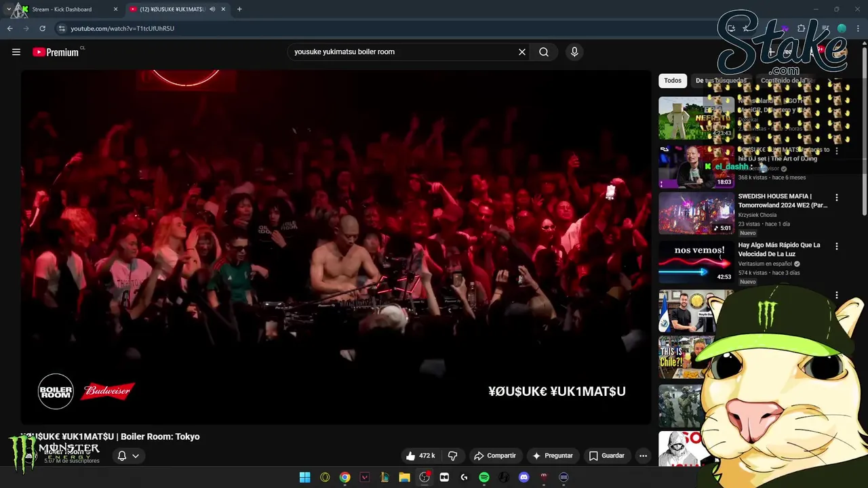Viewport: 868px width, 488px height.
Task: Select the Todos filter chip
Action: [x=673, y=81]
